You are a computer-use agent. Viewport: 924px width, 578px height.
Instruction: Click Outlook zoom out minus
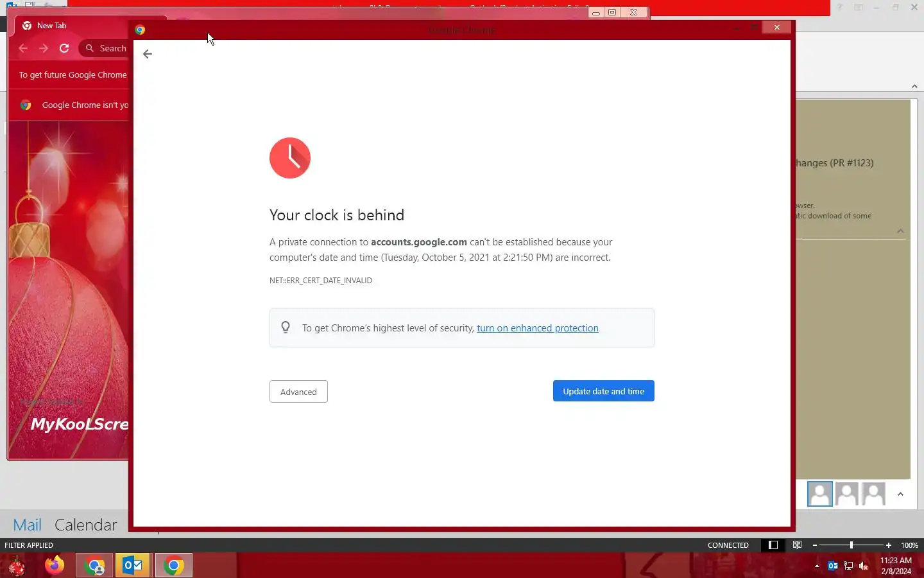(815, 545)
